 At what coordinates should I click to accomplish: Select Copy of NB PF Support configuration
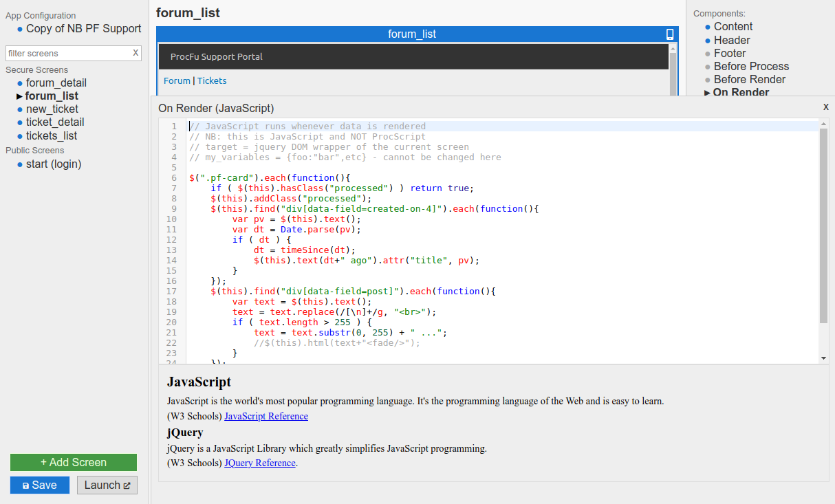[83, 29]
